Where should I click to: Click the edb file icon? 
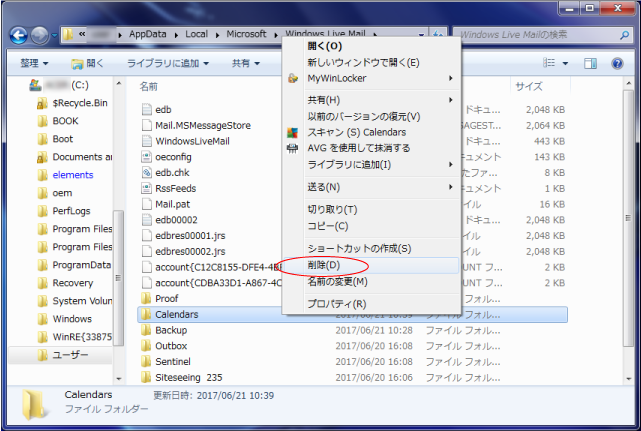(146, 110)
